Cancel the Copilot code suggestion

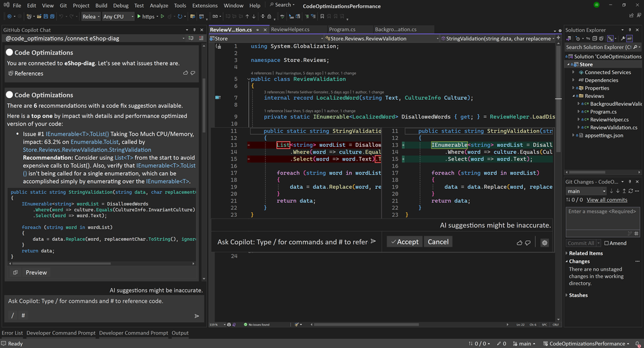[438, 242]
